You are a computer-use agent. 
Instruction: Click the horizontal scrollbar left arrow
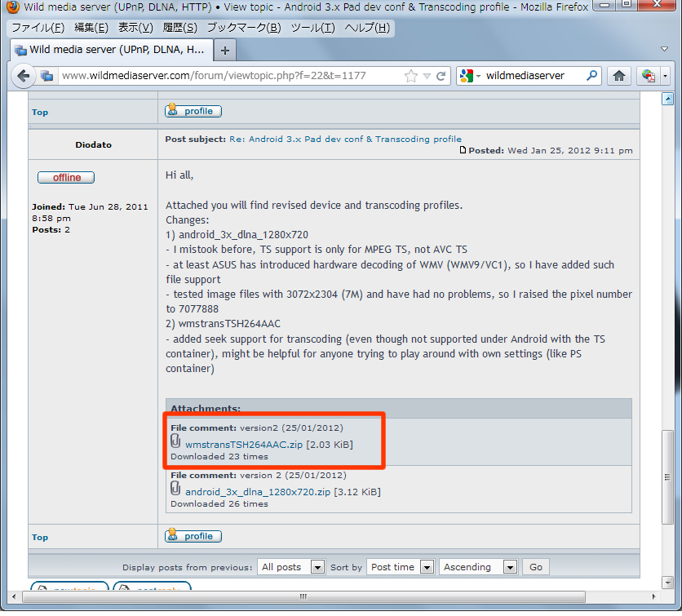tap(14, 596)
